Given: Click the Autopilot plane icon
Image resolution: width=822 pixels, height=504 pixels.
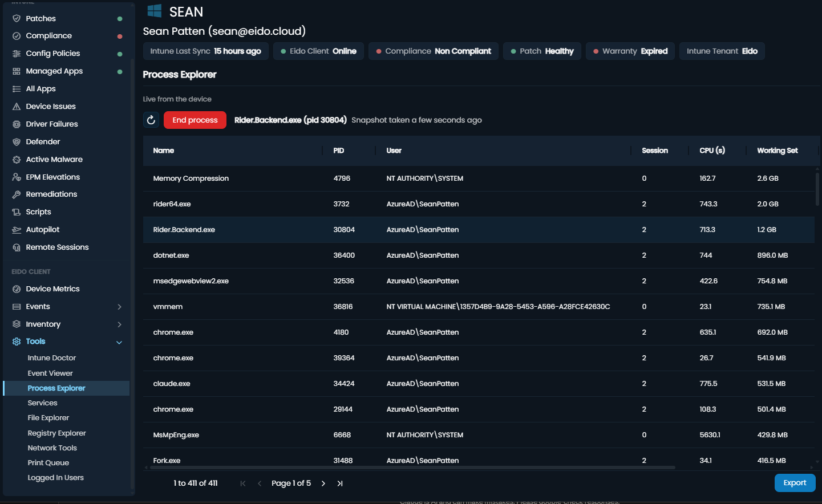Looking at the screenshot, I should (17, 230).
